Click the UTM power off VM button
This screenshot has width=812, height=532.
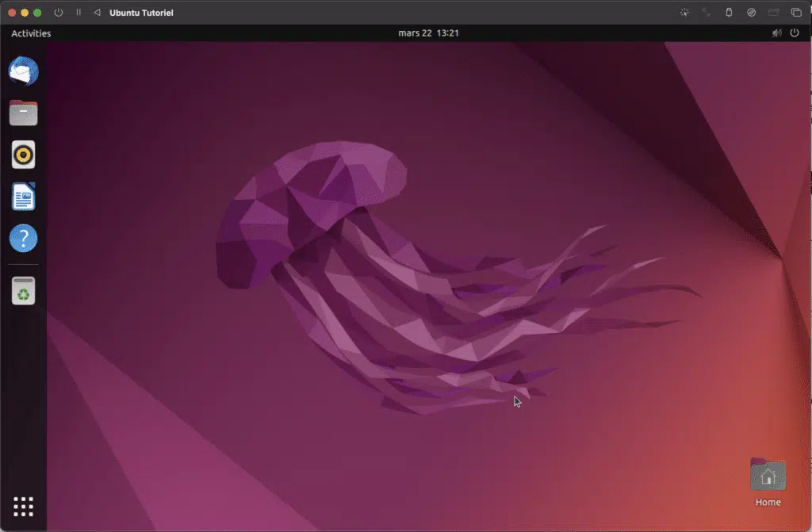point(59,13)
